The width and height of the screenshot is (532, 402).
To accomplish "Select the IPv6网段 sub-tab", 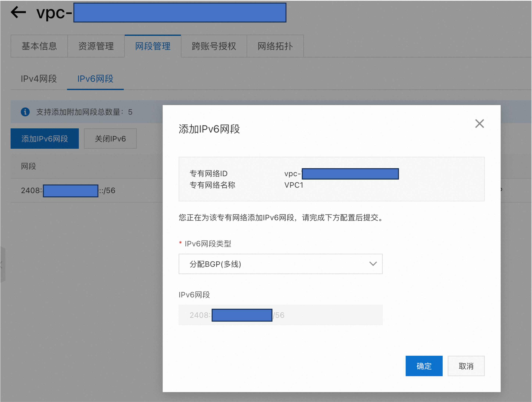I will click(x=95, y=79).
